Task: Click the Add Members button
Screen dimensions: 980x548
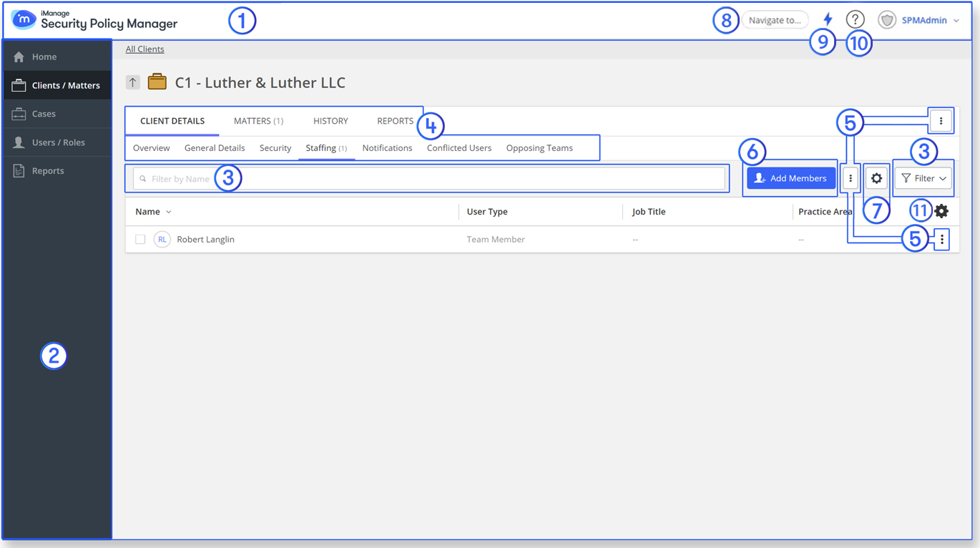Action: (x=790, y=178)
